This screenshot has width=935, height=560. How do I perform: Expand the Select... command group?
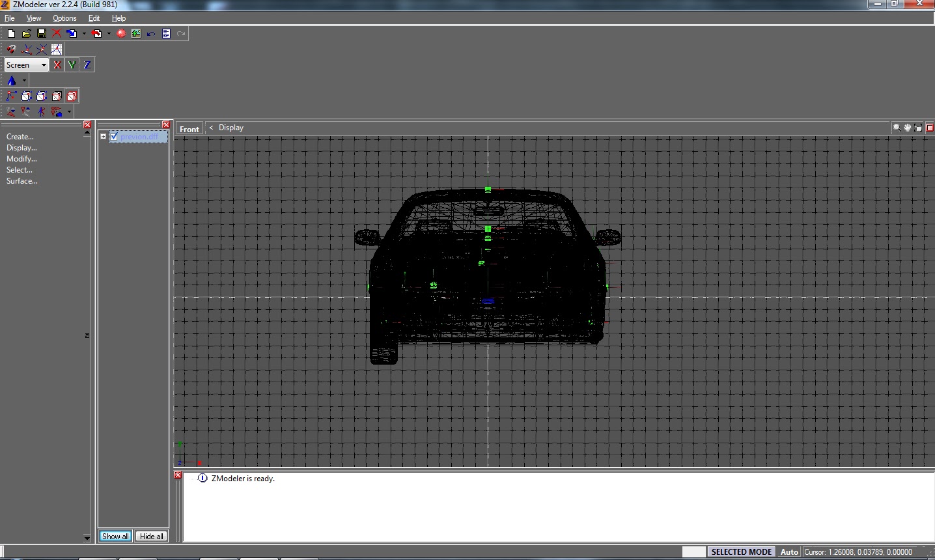(x=20, y=170)
